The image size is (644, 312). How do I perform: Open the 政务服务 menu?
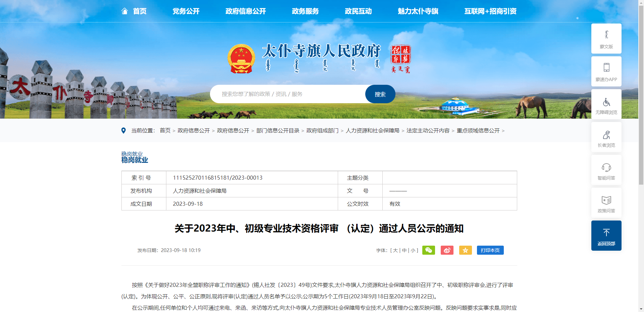point(305,11)
